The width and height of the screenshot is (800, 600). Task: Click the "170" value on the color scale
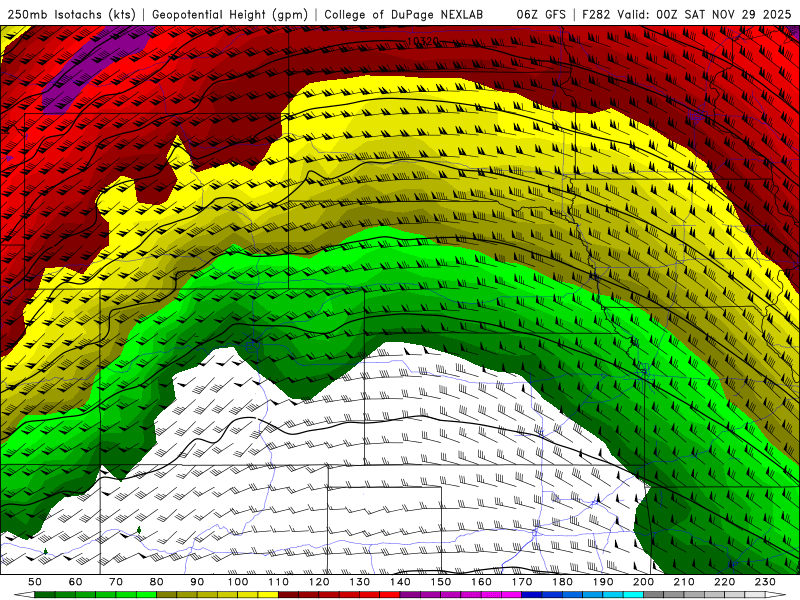(x=521, y=582)
